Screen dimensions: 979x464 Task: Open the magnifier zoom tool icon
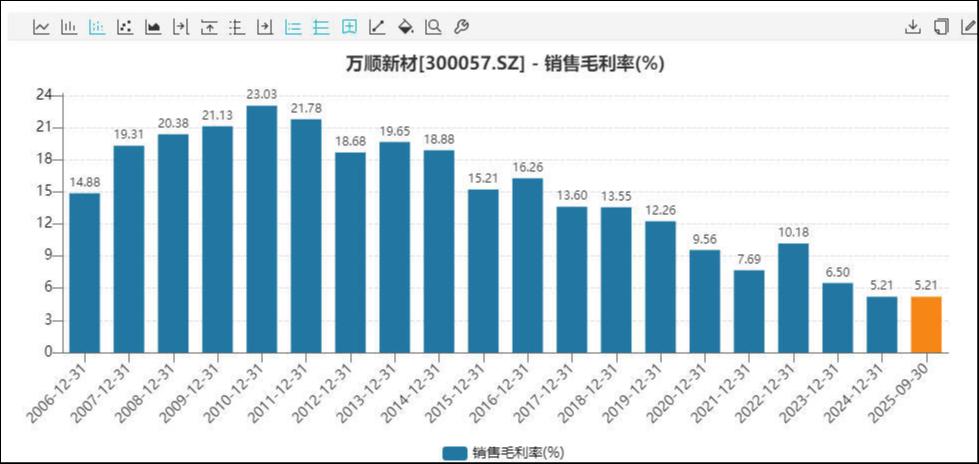[x=433, y=27]
